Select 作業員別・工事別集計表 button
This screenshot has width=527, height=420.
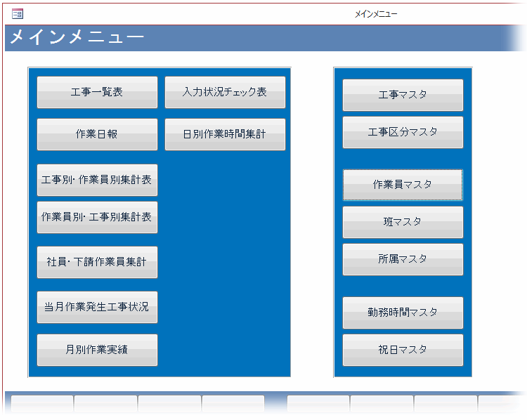[97, 217]
